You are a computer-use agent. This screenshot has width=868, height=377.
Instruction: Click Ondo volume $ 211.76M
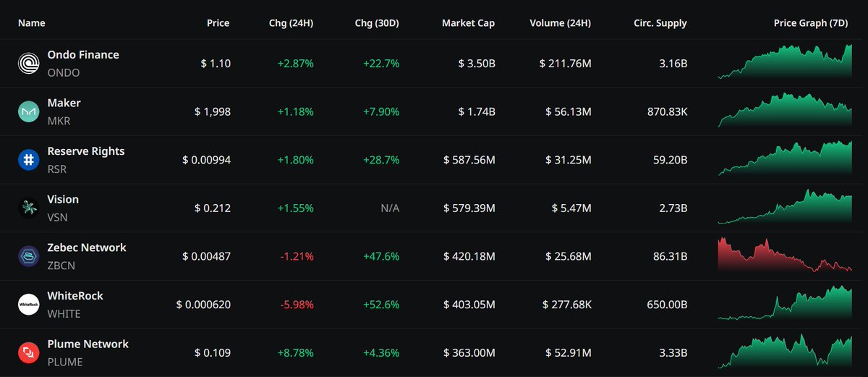(x=565, y=64)
